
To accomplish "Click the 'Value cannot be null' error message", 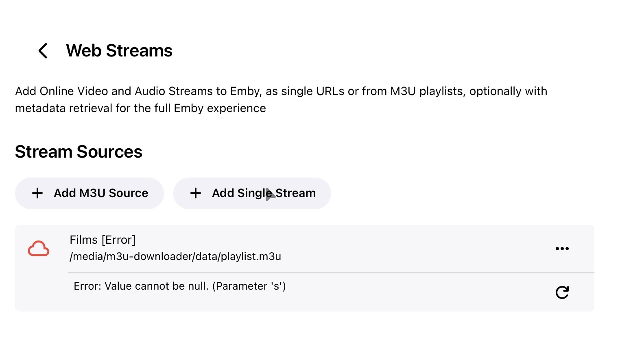I will click(179, 286).
